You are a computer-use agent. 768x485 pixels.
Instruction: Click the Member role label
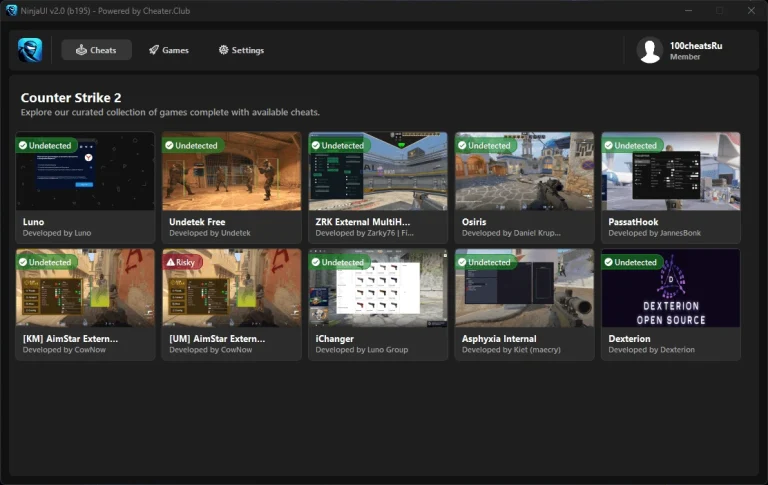685,57
